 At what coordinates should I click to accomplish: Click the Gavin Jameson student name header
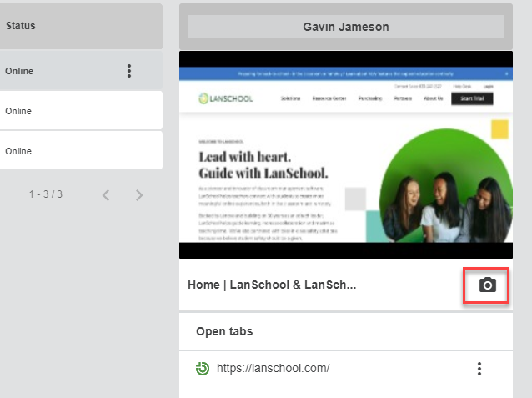click(346, 27)
